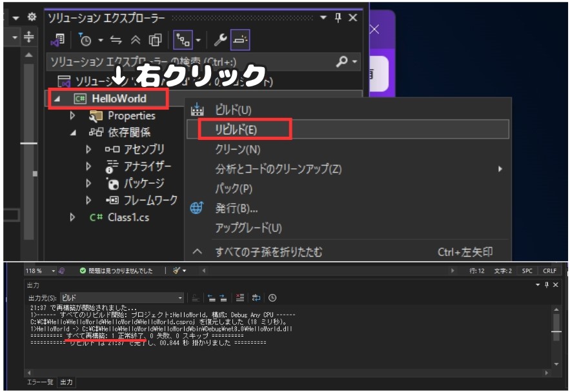Open the 118 % zoom dropdown
Screen dimensions: 570x392
54,271
